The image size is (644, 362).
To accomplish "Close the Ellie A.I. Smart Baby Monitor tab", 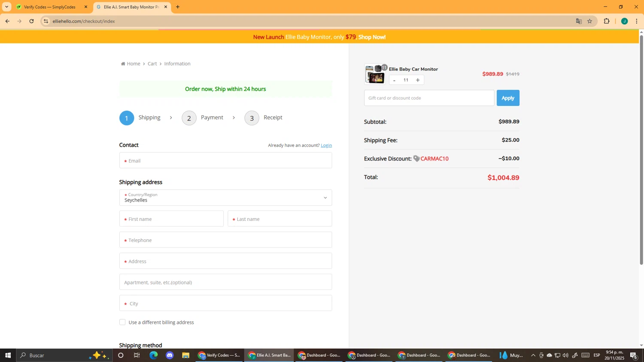I will [x=166, y=7].
